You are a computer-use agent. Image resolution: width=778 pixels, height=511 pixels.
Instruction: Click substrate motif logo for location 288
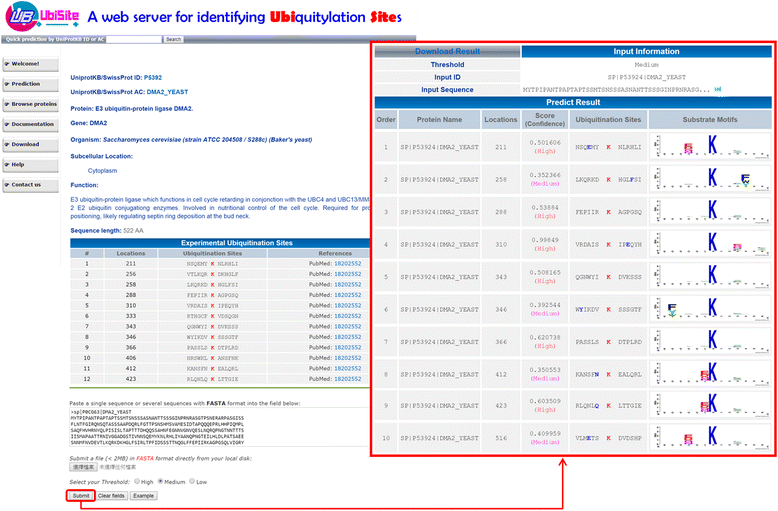[x=710, y=211]
